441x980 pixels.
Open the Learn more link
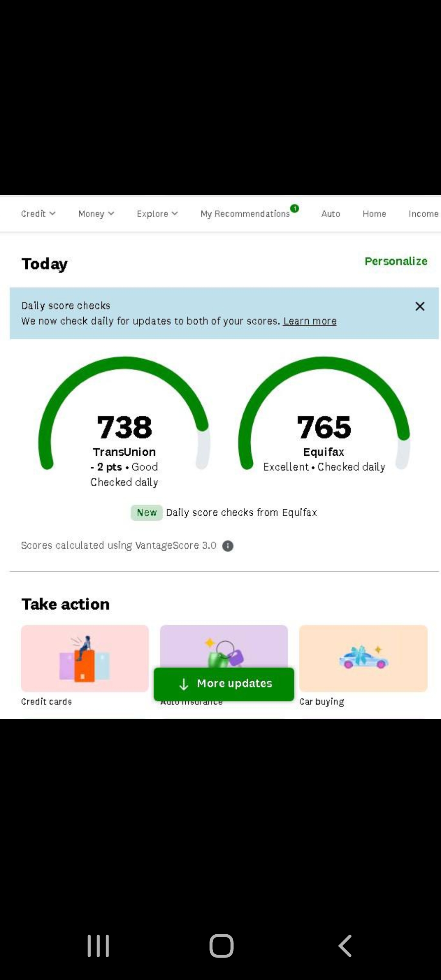coord(310,321)
